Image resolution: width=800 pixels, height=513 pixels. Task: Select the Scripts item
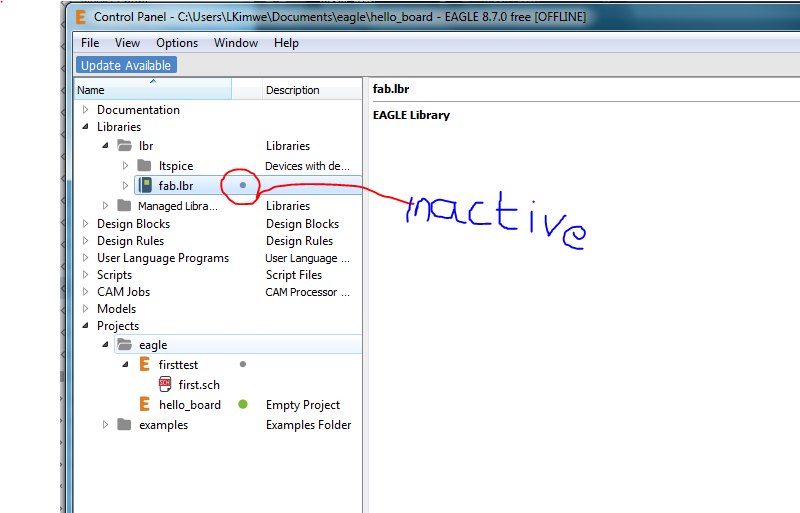(114, 275)
